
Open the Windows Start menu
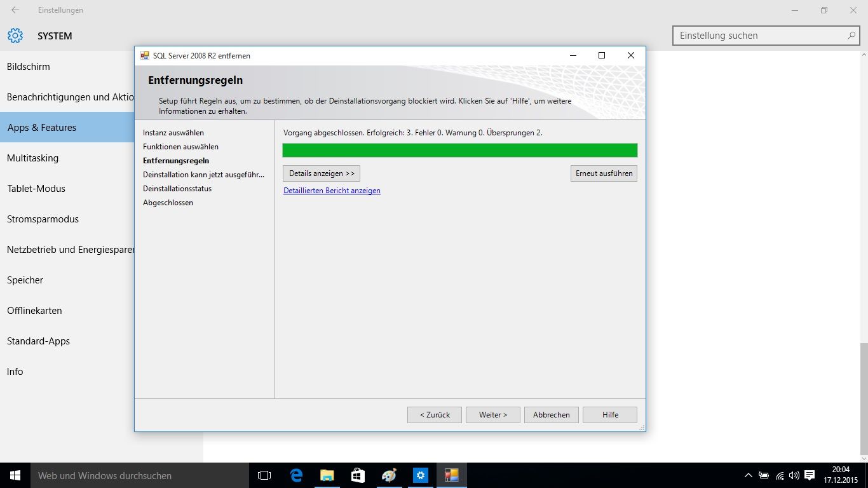pos(15,475)
